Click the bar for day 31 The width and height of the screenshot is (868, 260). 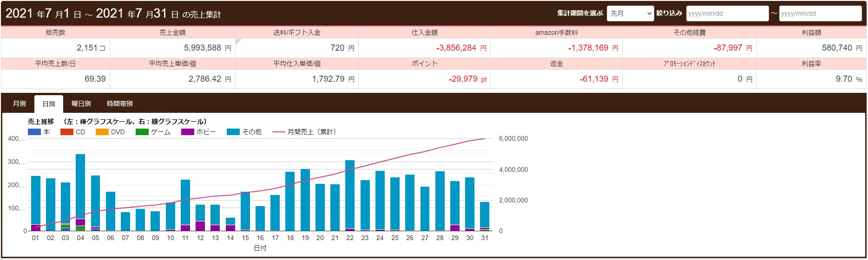(x=485, y=214)
